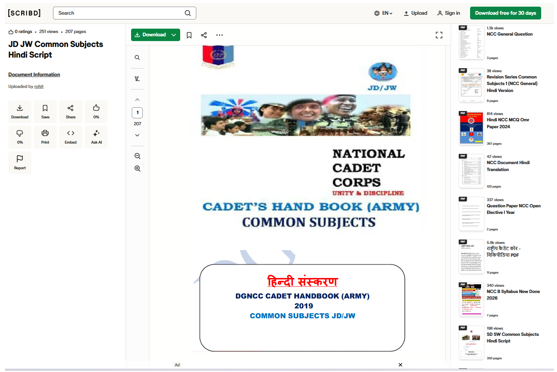Click the uploader name link
Image resolution: width=557 pixels, height=372 pixels.
(x=39, y=86)
